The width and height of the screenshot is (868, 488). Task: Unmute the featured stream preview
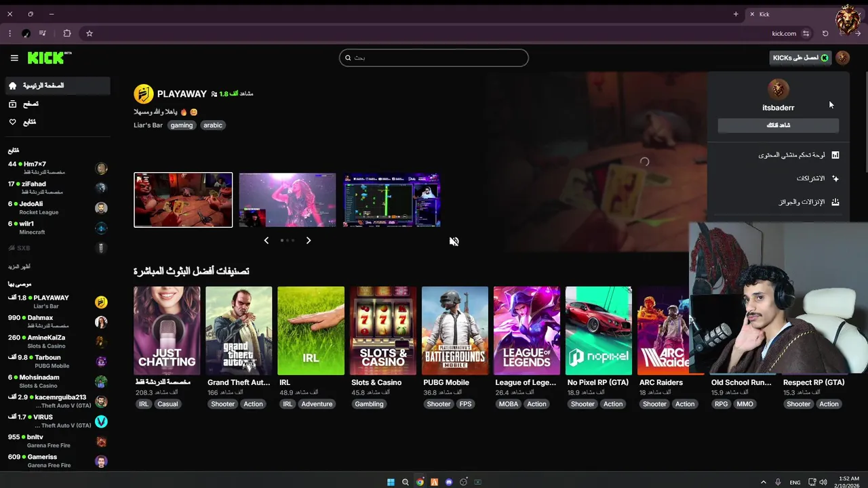coord(454,241)
